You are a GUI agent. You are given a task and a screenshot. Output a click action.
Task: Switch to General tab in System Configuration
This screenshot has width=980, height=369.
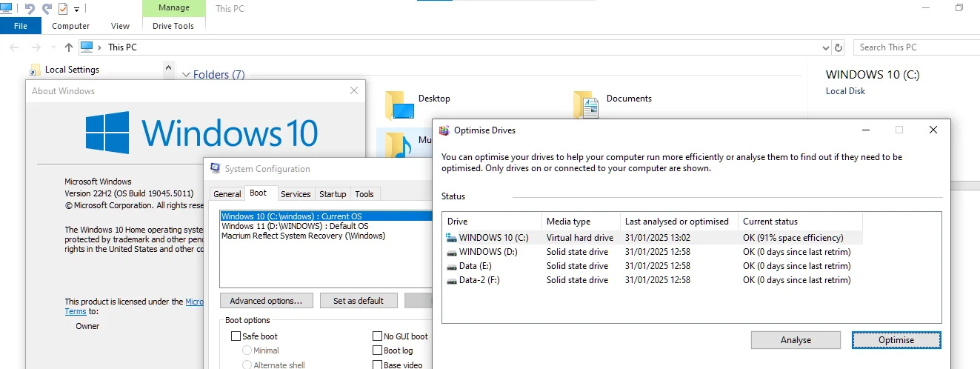tap(227, 194)
